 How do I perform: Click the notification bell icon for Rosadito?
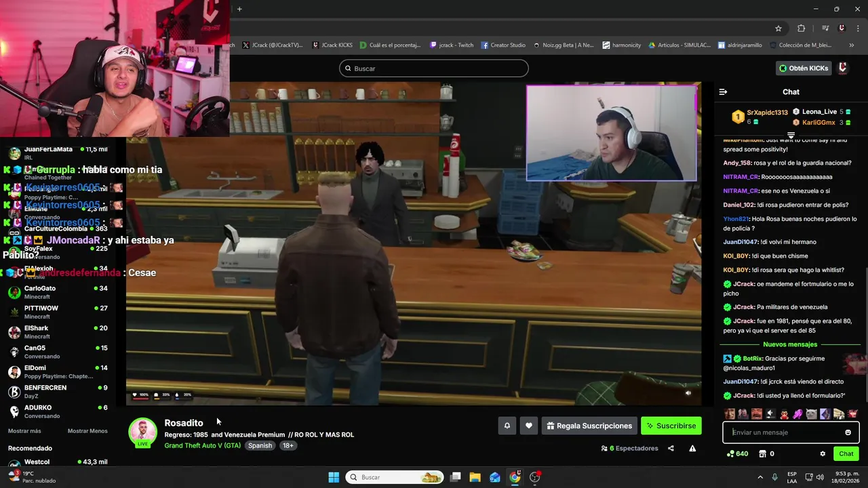click(x=507, y=426)
